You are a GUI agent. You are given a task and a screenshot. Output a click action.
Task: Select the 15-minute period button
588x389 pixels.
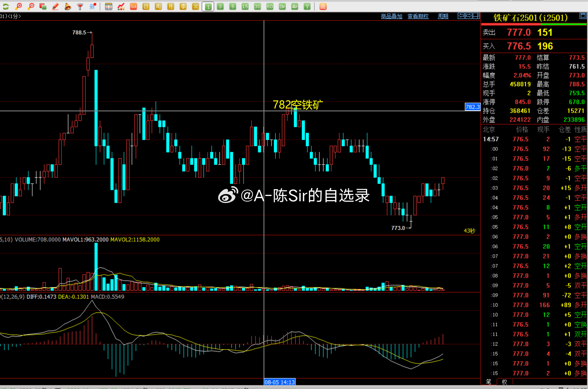click(245, 7)
